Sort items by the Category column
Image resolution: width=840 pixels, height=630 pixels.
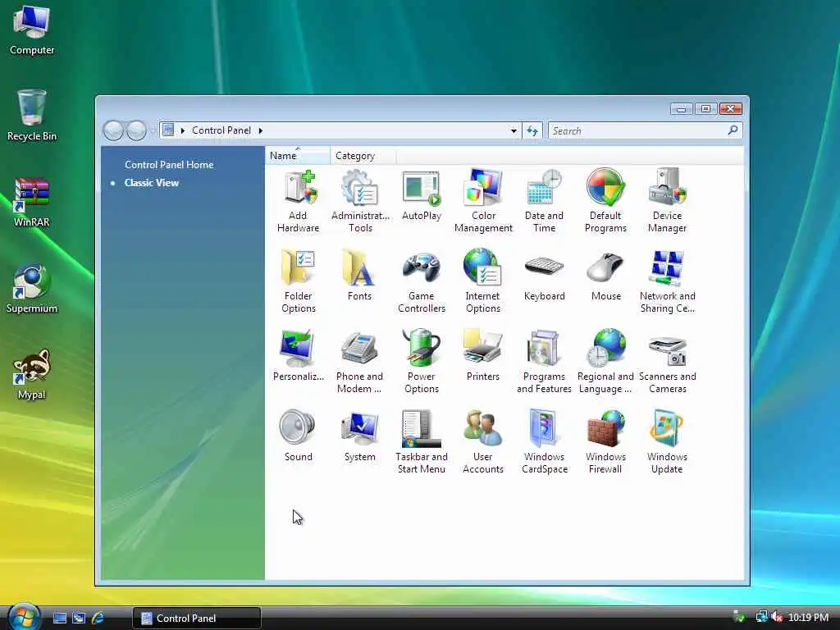click(363, 155)
